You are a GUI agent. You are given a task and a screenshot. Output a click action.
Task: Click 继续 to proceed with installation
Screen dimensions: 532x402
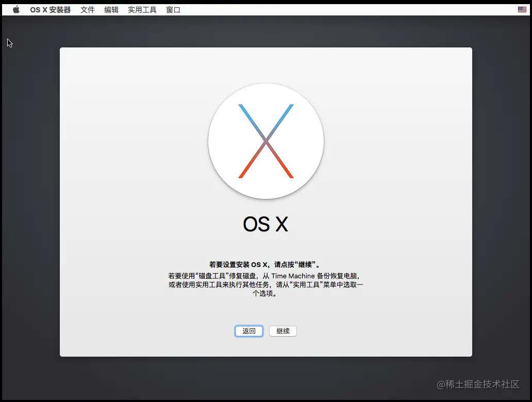click(x=282, y=331)
